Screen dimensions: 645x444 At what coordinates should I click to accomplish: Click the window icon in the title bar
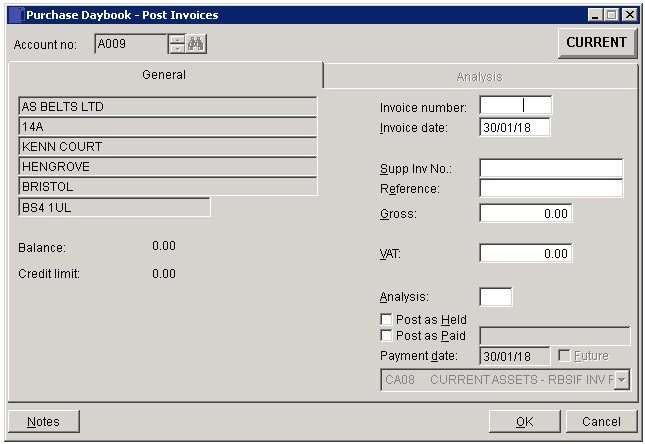tap(16, 15)
